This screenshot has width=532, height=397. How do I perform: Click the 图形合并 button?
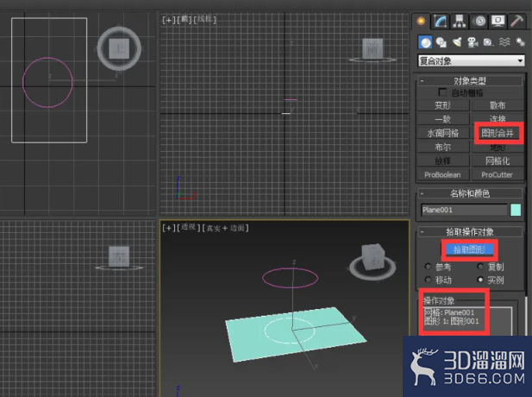tap(498, 133)
